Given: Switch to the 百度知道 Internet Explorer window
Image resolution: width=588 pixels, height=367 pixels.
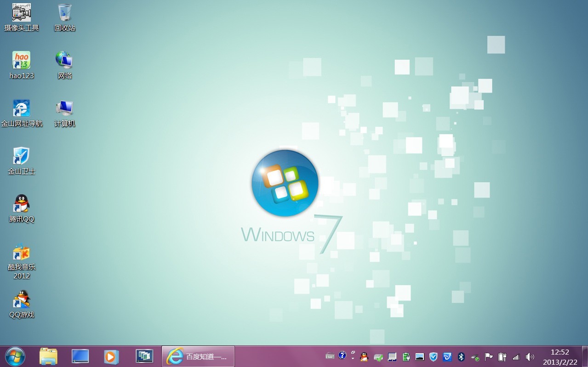Looking at the screenshot, I should tap(198, 356).
